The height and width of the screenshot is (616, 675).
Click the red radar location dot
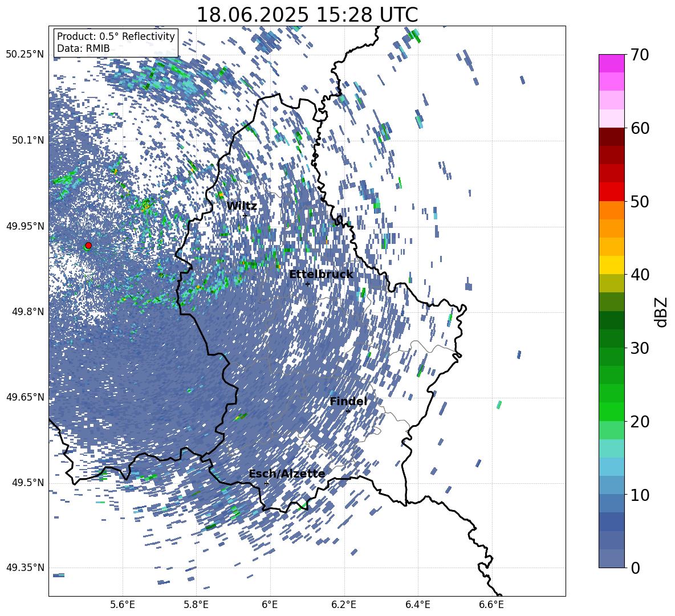(88, 245)
